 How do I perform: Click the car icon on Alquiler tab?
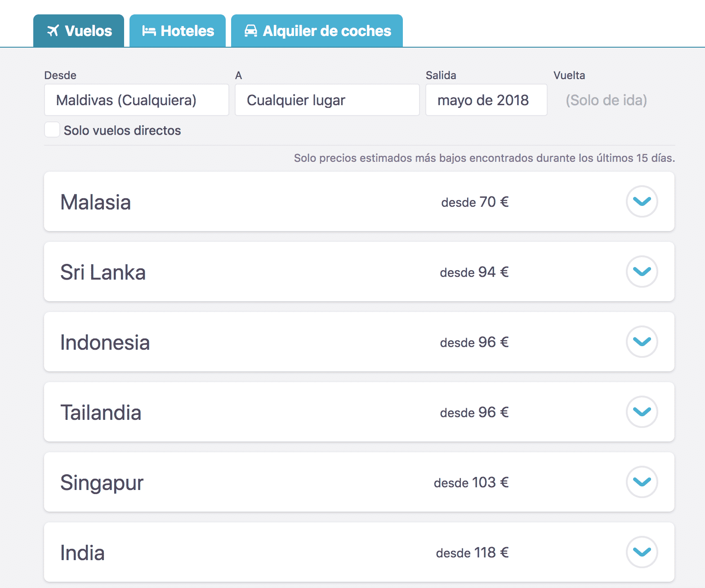(x=251, y=31)
